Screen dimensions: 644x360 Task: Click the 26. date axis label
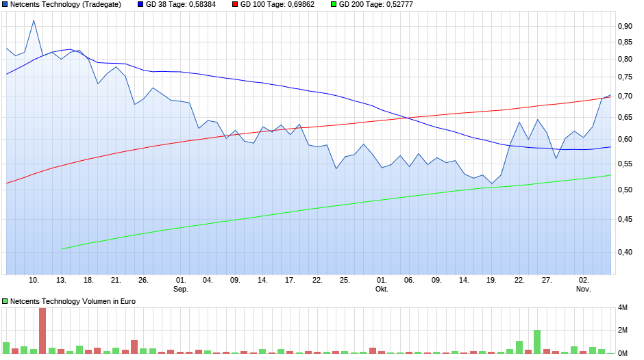pos(143,281)
